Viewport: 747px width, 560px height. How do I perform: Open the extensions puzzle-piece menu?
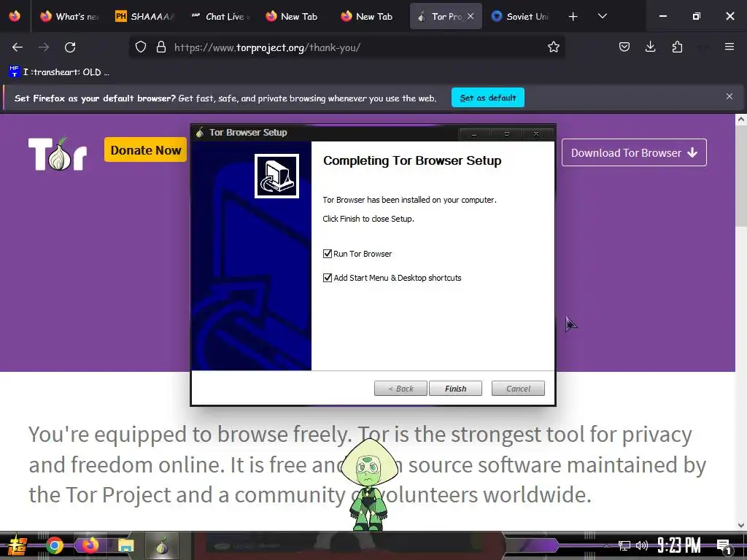[677, 47]
